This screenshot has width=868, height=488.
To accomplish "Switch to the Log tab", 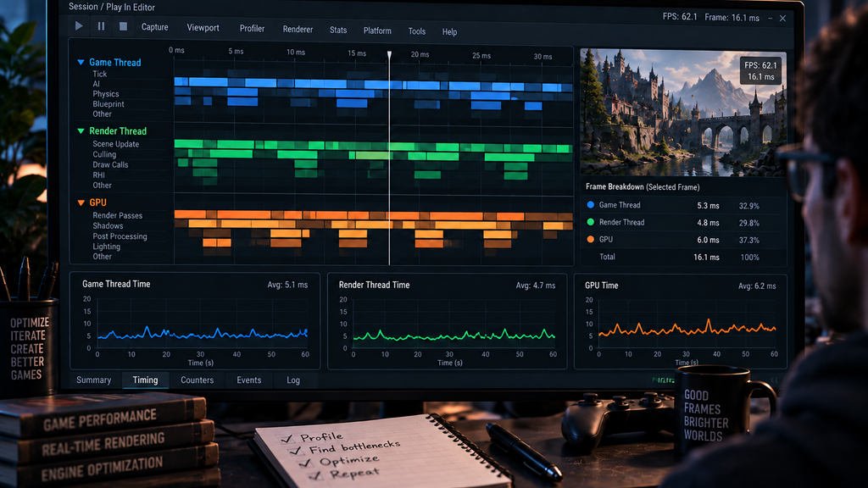I will [292, 380].
